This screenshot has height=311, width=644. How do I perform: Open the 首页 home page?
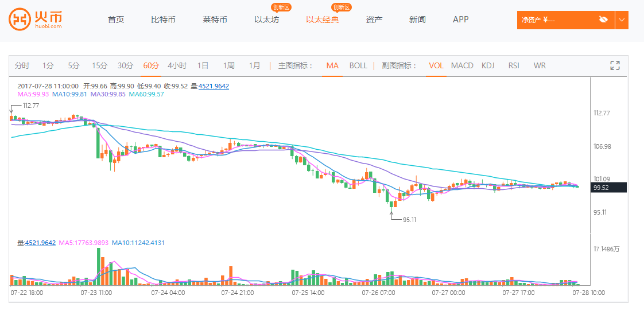pos(116,20)
